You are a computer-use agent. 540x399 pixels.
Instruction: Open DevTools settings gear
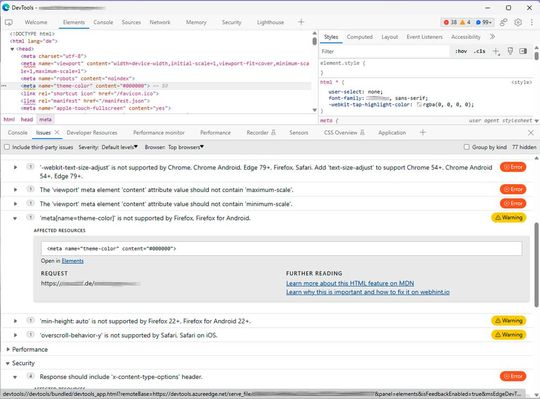tap(518, 22)
